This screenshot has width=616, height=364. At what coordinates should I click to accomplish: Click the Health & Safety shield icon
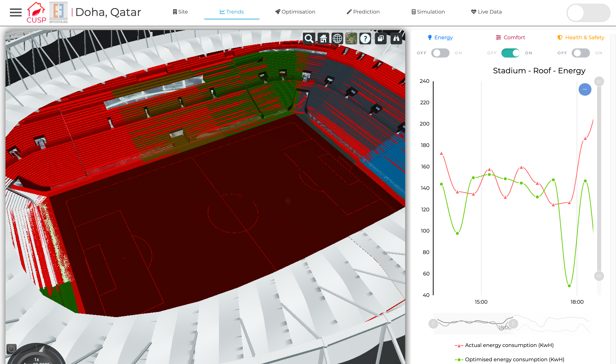[x=560, y=38]
